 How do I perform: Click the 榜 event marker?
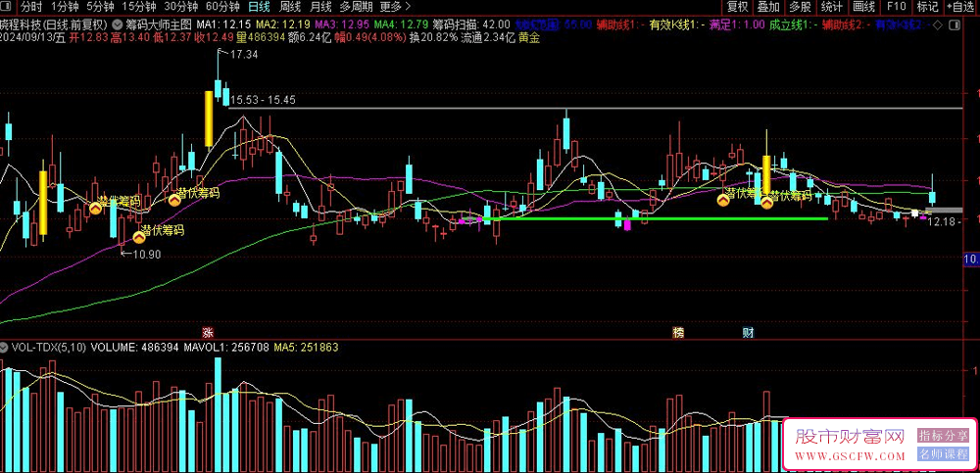point(678,332)
